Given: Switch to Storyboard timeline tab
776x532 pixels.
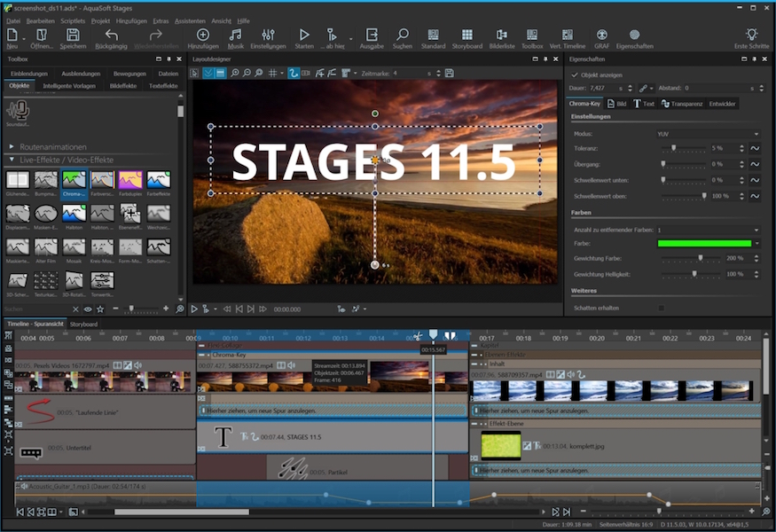Looking at the screenshot, I should (x=83, y=325).
